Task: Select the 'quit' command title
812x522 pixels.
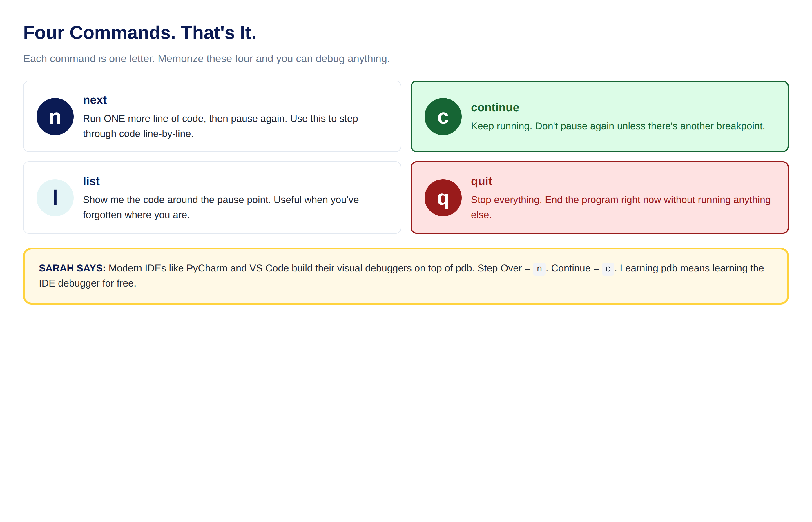Action: 481,181
